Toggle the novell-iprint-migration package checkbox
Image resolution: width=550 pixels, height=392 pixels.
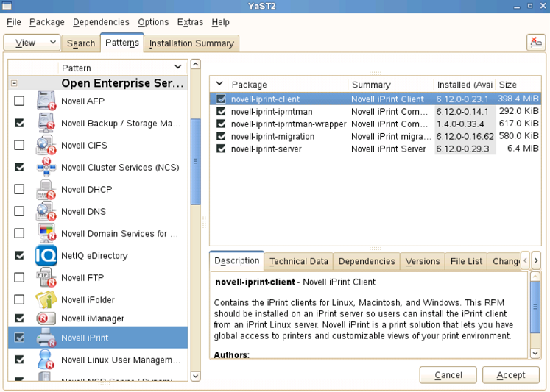221,136
